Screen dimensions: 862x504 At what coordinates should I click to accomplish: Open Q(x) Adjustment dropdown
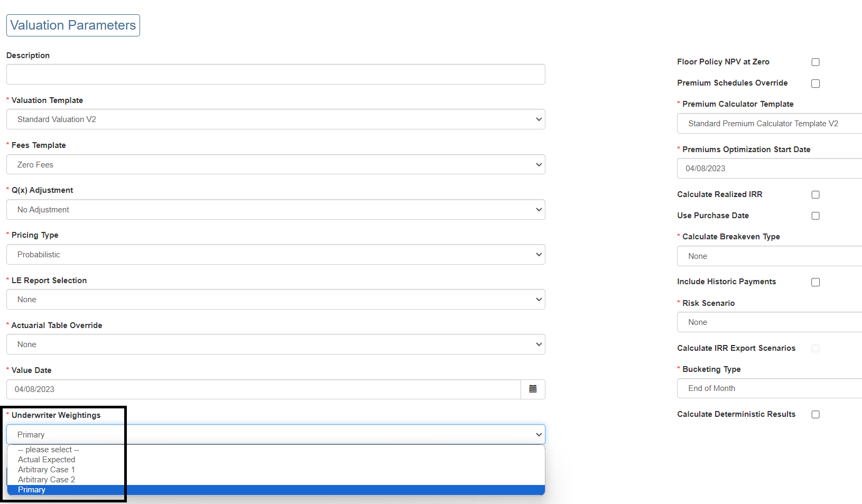point(275,210)
